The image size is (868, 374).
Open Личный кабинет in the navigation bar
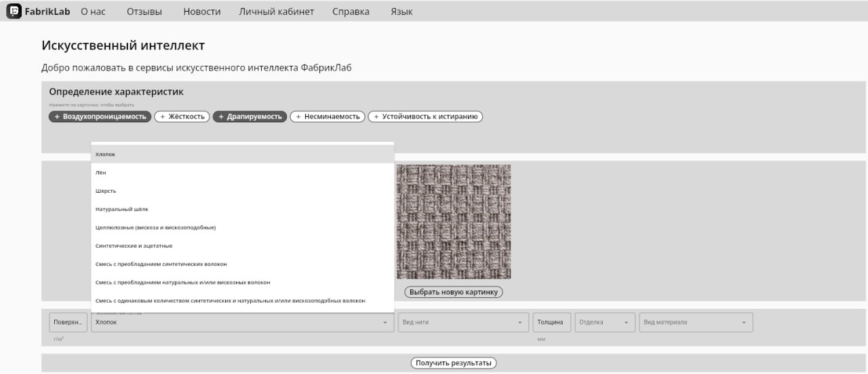276,12
